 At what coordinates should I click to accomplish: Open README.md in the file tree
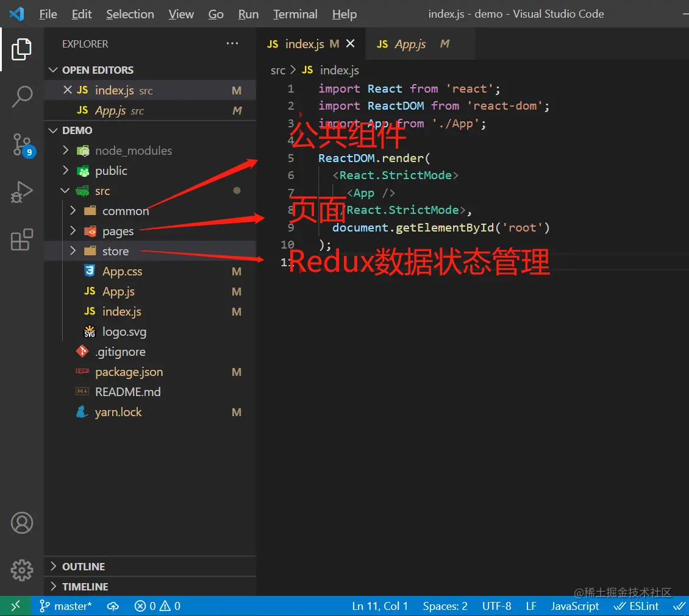[x=150, y=392]
